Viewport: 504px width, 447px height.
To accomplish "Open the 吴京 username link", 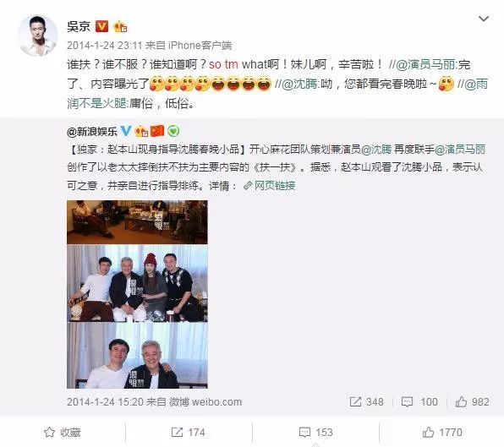I will 79,26.
